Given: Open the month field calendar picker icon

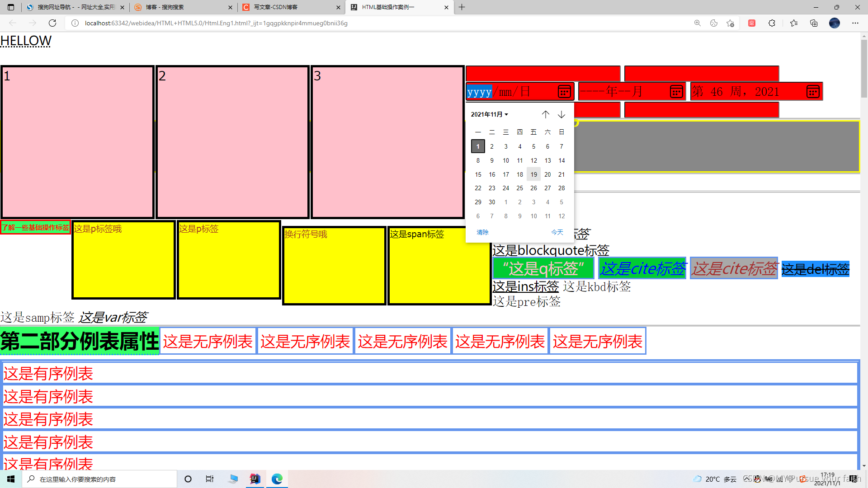Looking at the screenshot, I should pyautogui.click(x=676, y=92).
